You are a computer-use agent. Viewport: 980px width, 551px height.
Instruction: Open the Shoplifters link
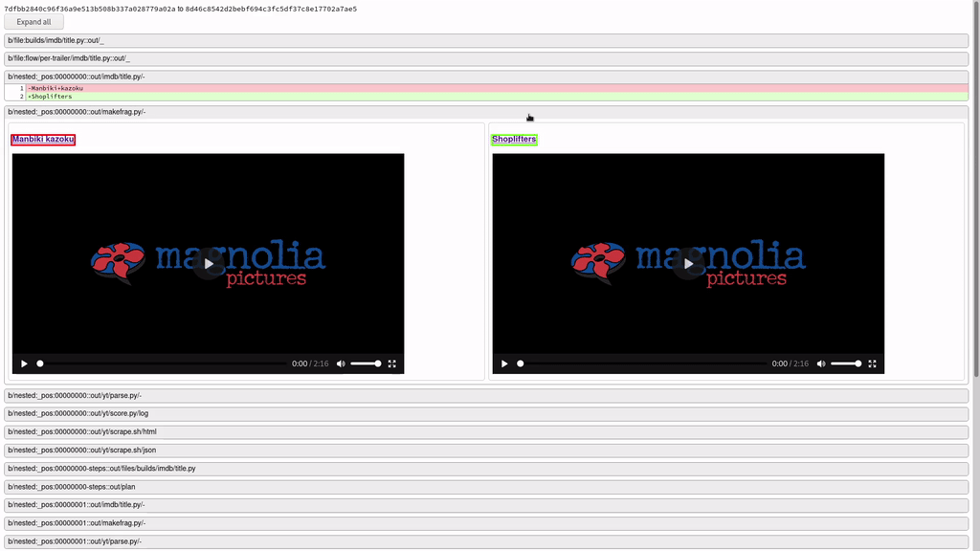514,140
